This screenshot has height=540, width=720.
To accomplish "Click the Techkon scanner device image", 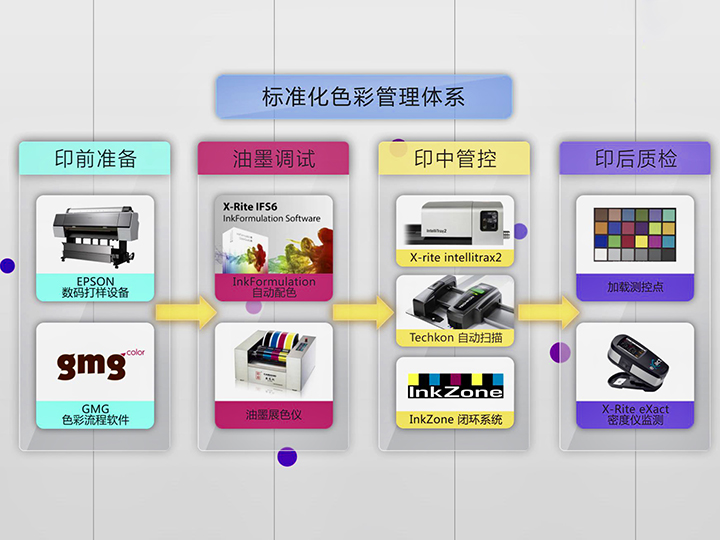I will pyautogui.click(x=455, y=302).
